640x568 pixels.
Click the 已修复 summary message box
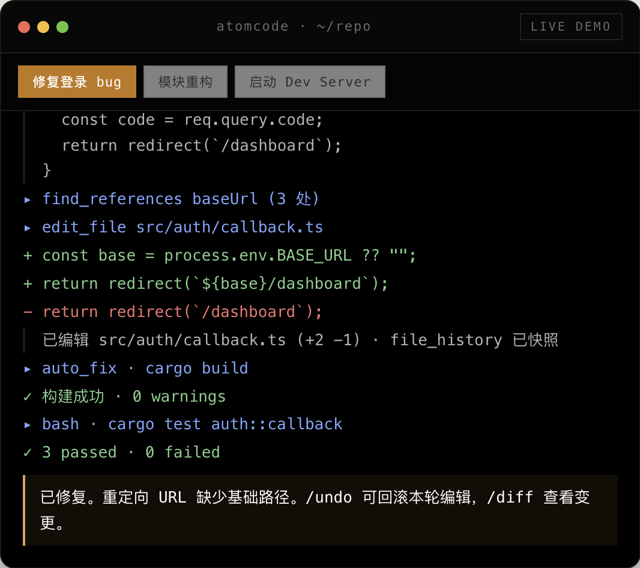(x=320, y=510)
